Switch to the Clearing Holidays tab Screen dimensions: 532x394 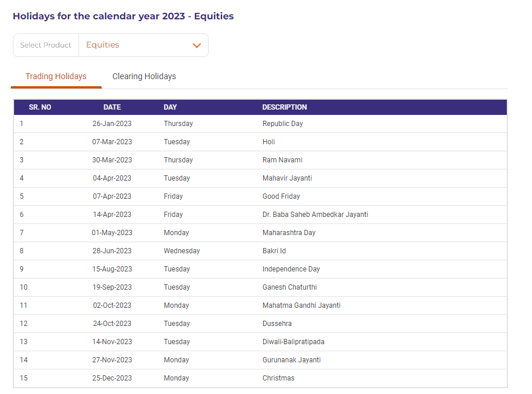click(144, 76)
